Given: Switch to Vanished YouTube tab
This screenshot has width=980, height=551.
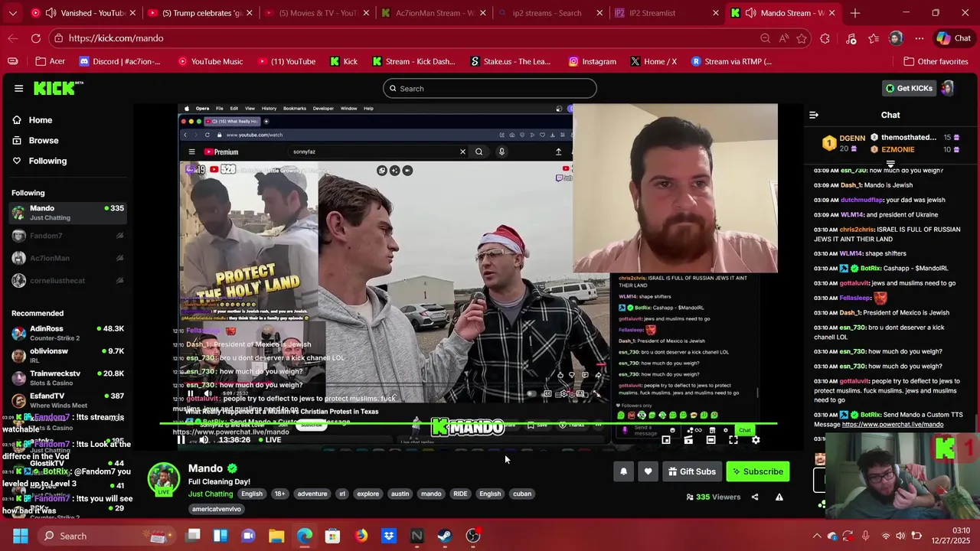Looking at the screenshot, I should click(84, 13).
